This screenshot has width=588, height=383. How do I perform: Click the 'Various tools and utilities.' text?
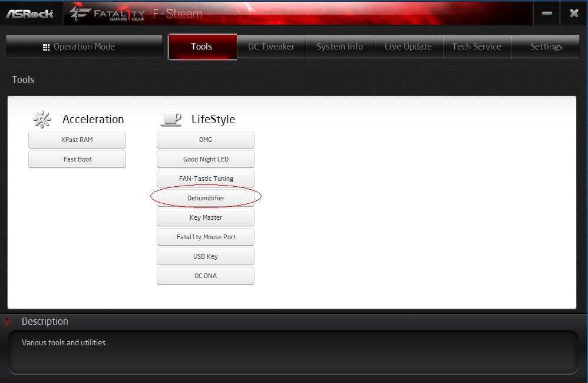click(x=64, y=342)
